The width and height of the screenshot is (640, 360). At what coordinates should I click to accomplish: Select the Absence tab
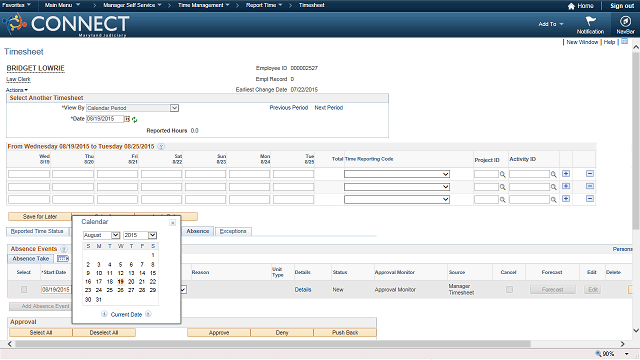(198, 231)
